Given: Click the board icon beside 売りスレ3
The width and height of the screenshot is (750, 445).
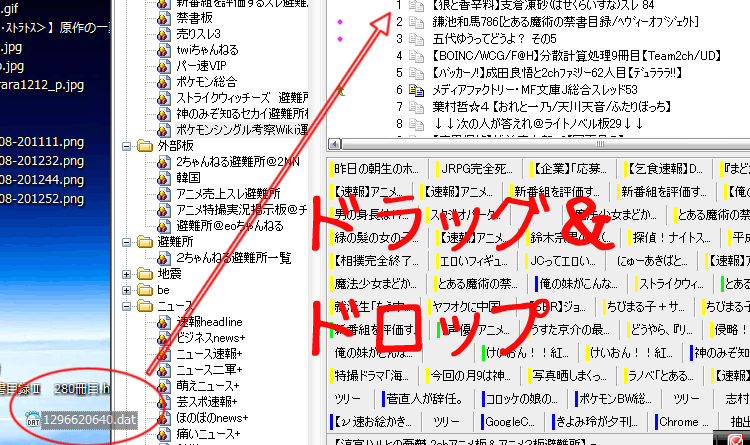Looking at the screenshot, I should pyautogui.click(x=164, y=34).
